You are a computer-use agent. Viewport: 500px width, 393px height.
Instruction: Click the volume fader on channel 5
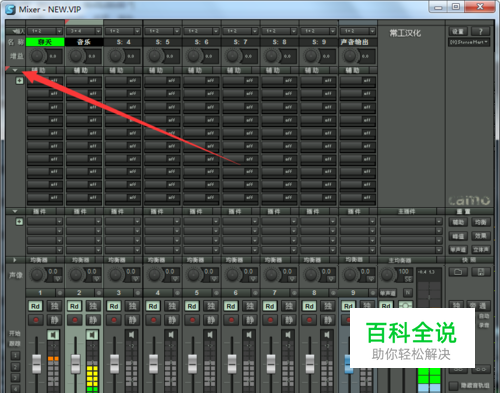point(193,364)
